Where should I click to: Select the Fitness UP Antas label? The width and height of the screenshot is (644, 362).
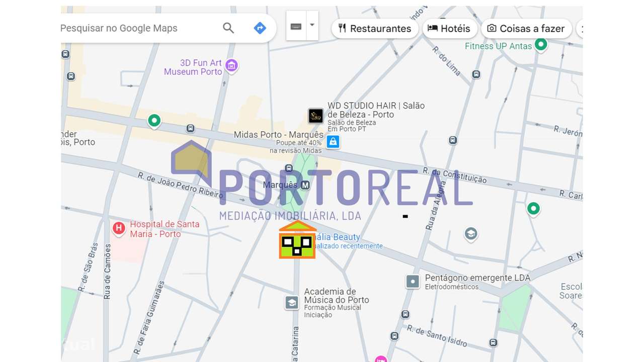pyautogui.click(x=498, y=46)
